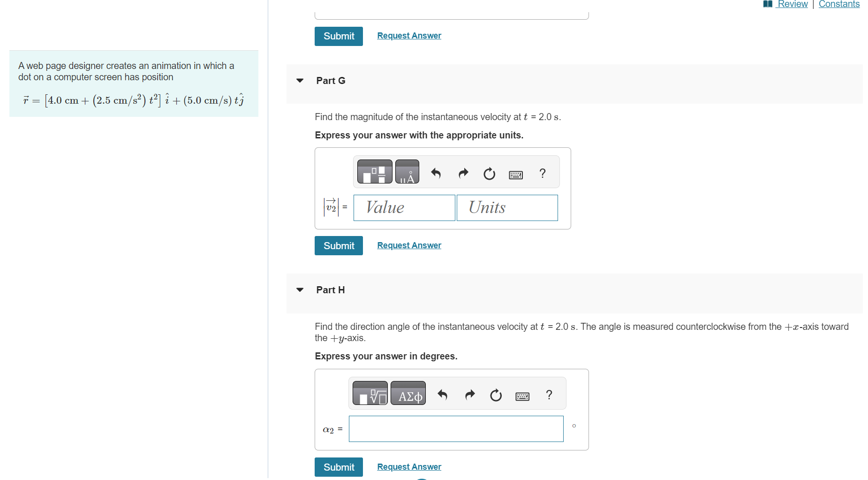868x480 pixels.
Task: Open the Constants reference
Action: click(x=839, y=4)
